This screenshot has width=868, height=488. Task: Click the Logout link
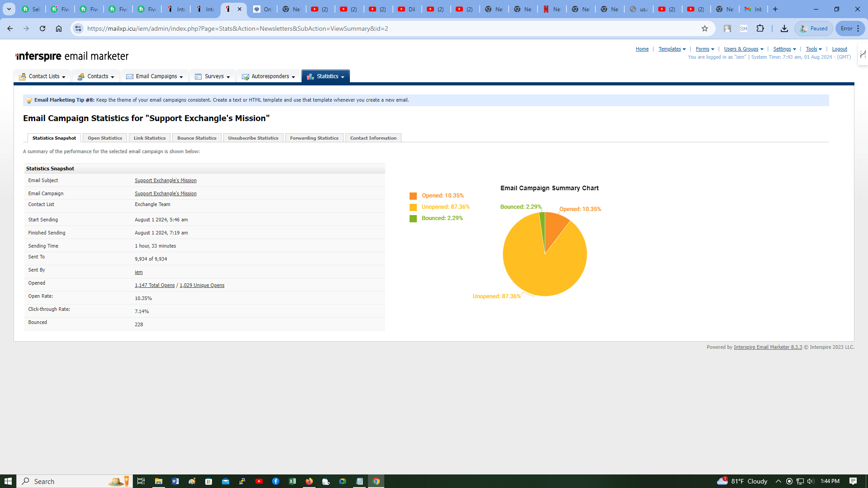coord(840,49)
